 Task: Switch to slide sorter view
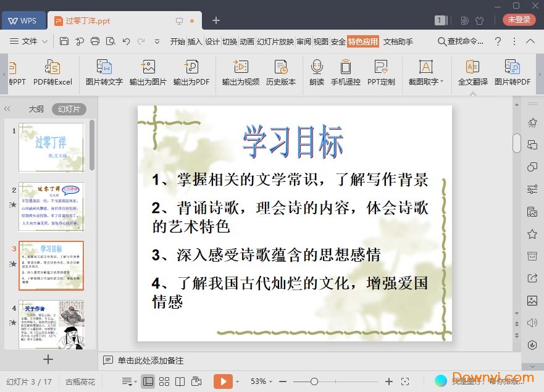pos(164,381)
